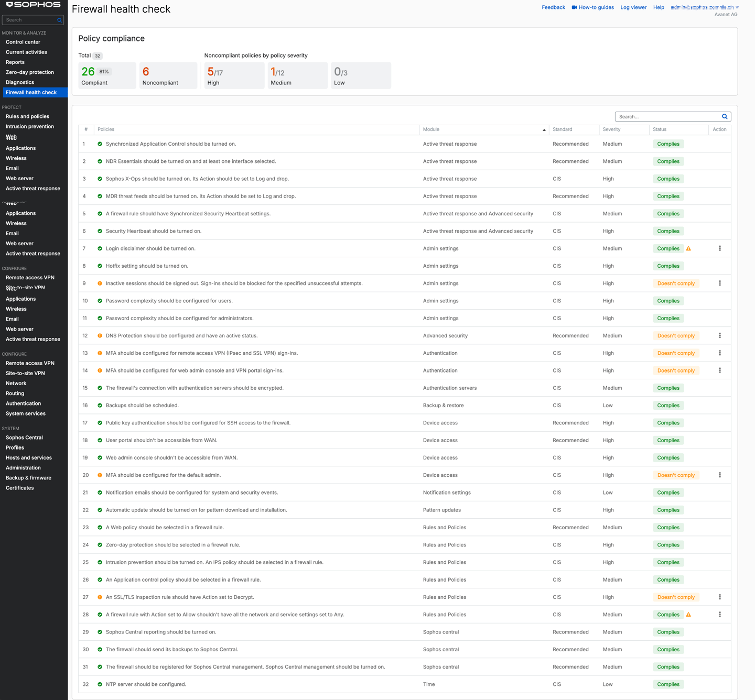Click the 6 Noncompliant summary card
This screenshot has height=700, width=755.
pos(168,75)
